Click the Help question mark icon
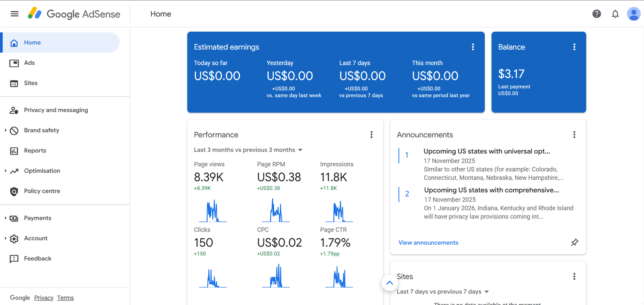644x305 pixels. 597,14
